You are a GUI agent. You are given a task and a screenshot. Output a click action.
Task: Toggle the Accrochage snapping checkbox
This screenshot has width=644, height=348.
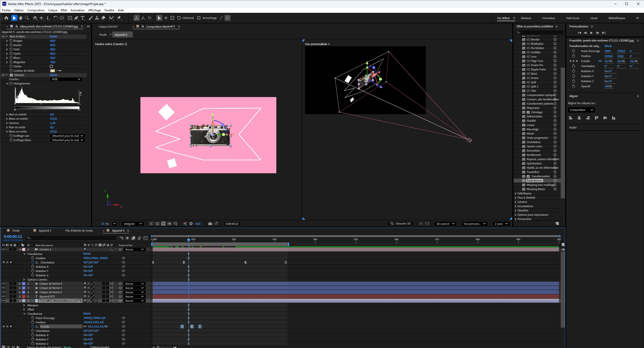point(199,18)
